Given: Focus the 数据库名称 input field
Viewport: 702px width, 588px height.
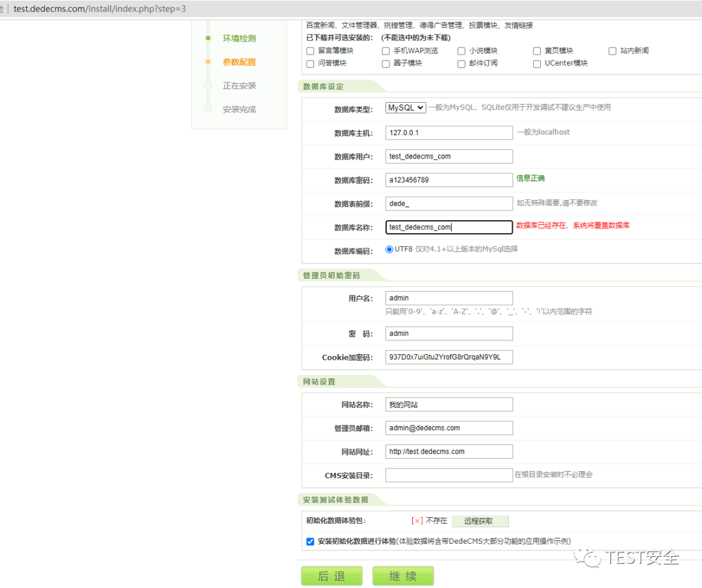Looking at the screenshot, I should click(449, 227).
